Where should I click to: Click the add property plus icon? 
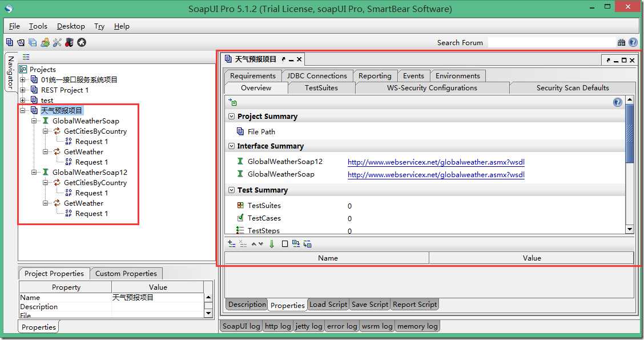pos(232,244)
